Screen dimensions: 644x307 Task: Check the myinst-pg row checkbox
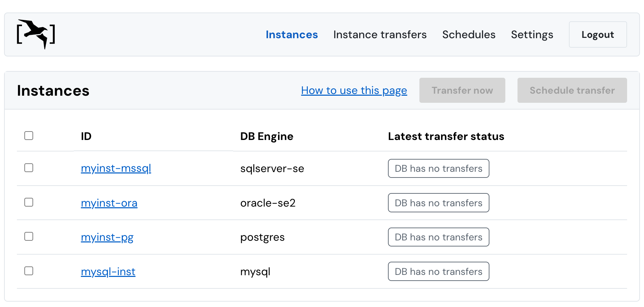click(29, 236)
